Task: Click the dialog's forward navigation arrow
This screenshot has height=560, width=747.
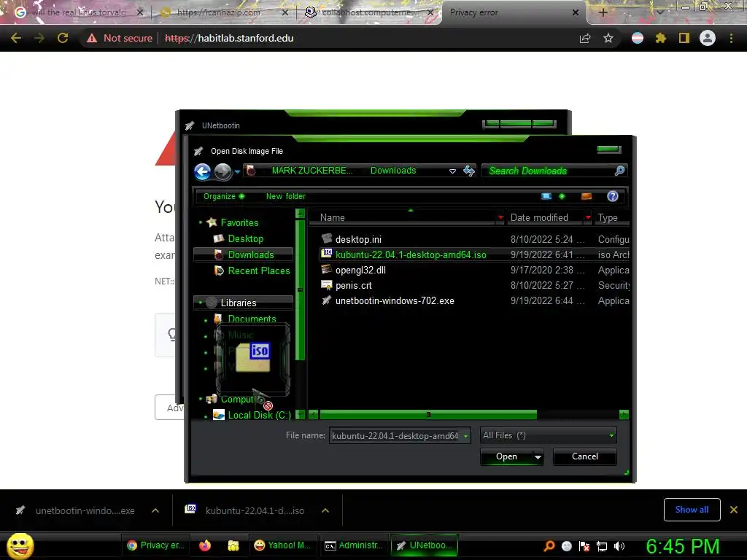Action: (x=223, y=171)
